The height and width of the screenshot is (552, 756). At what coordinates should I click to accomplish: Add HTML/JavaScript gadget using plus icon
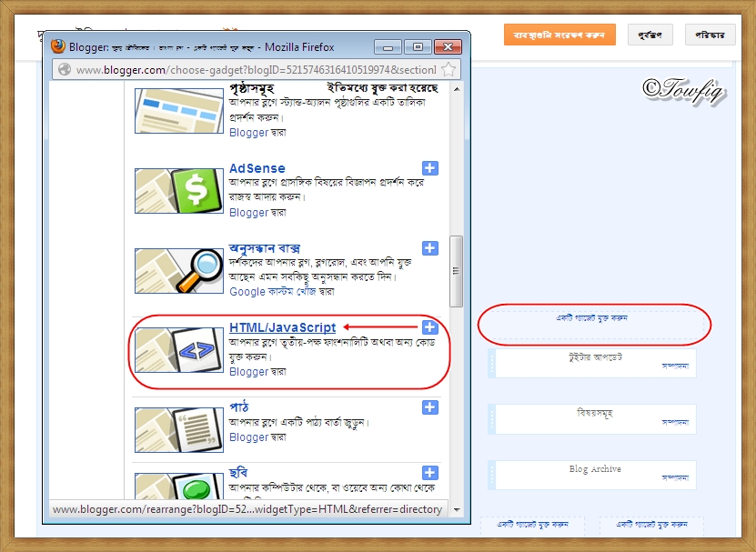pyautogui.click(x=430, y=326)
